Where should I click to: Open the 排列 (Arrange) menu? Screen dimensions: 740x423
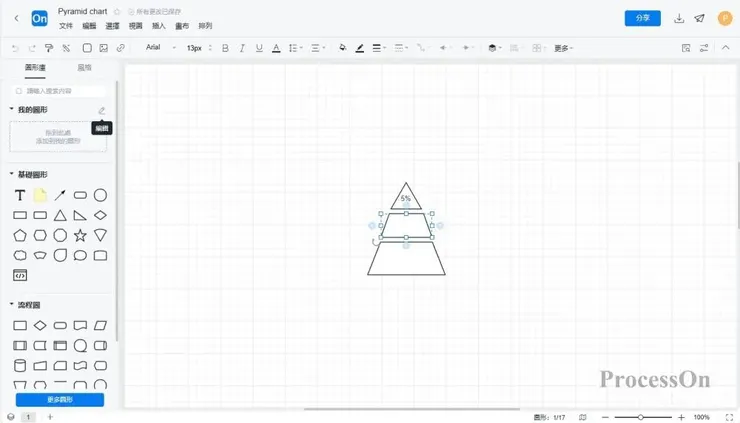(205, 26)
